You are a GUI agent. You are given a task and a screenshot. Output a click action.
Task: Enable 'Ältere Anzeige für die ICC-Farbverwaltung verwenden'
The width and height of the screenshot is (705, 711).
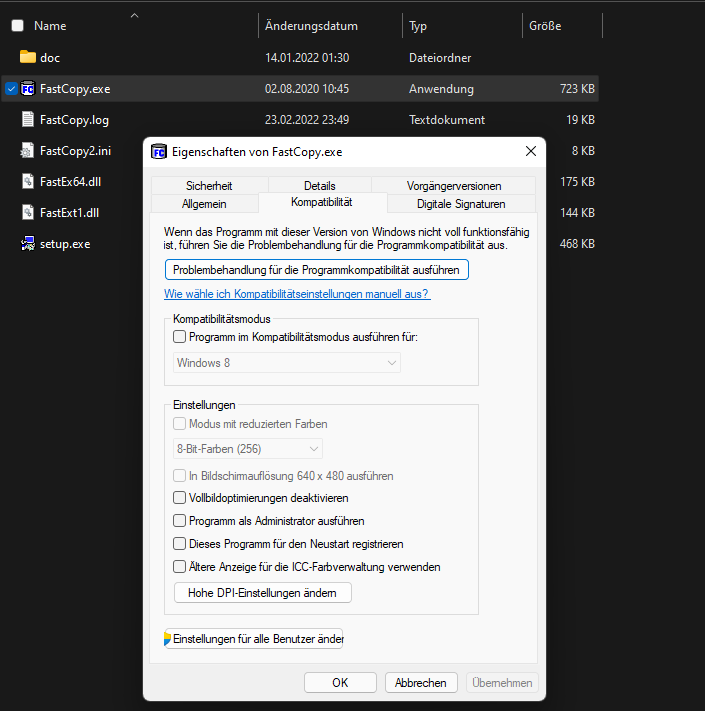[x=180, y=567]
